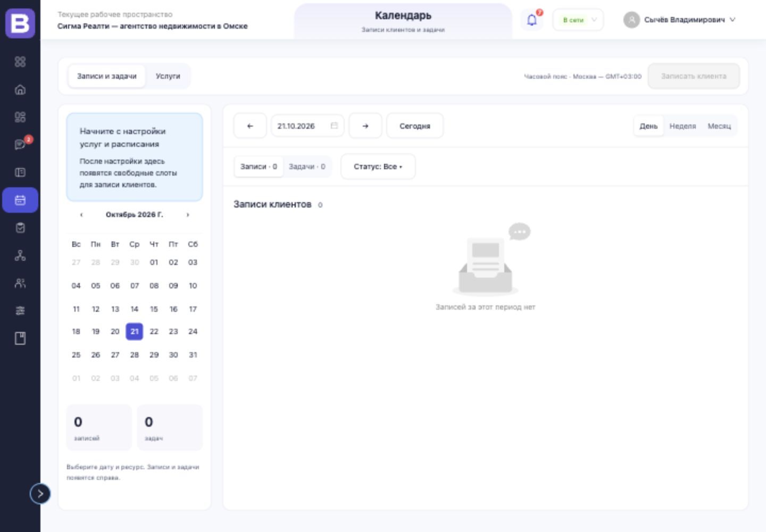Viewport: 766px width, 532px height.
Task: Select the active calendar icon in sidebar
Action: (20, 200)
